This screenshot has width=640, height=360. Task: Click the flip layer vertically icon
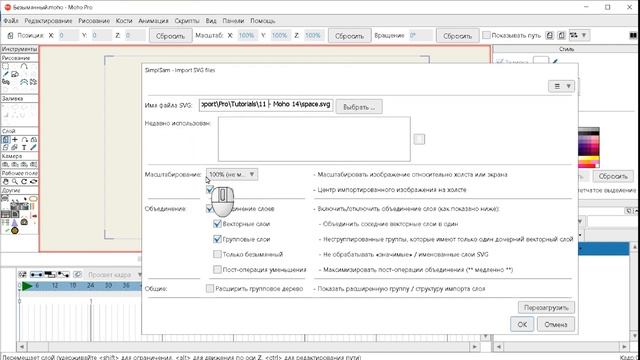[561, 36]
